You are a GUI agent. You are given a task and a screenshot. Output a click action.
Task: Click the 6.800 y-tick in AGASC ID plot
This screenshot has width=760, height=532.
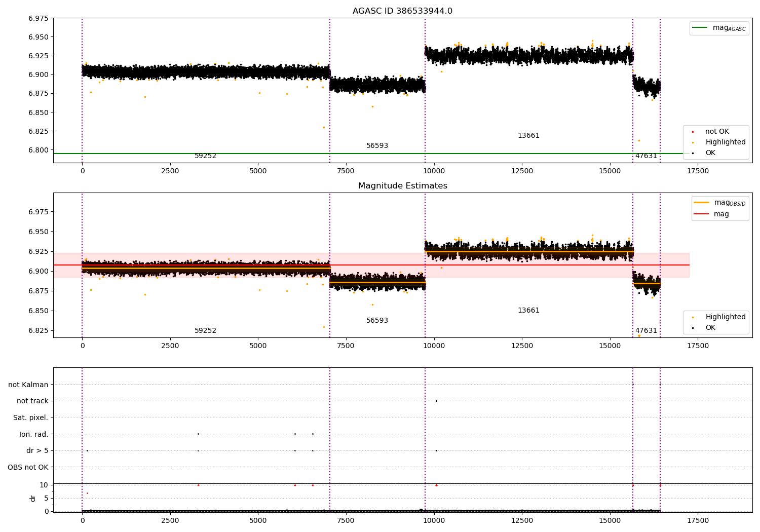[39, 150]
